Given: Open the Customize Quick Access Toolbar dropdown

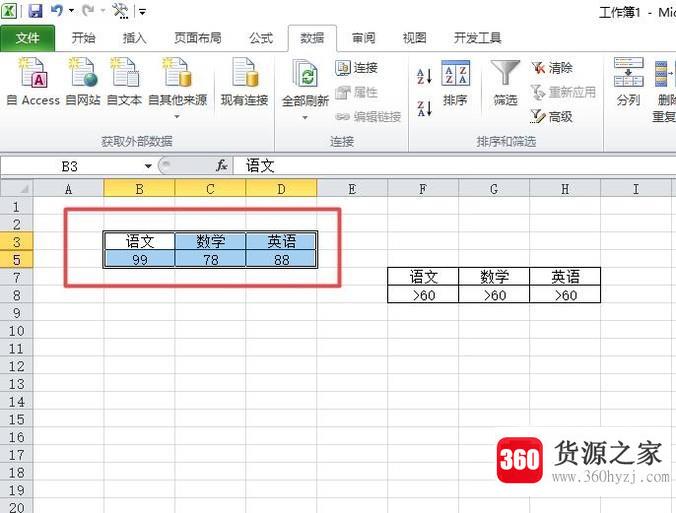Looking at the screenshot, I should 142,12.
